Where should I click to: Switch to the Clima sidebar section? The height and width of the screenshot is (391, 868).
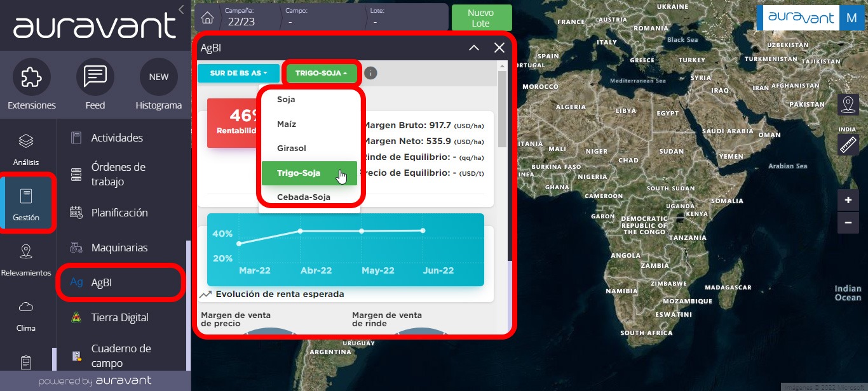coord(26,315)
